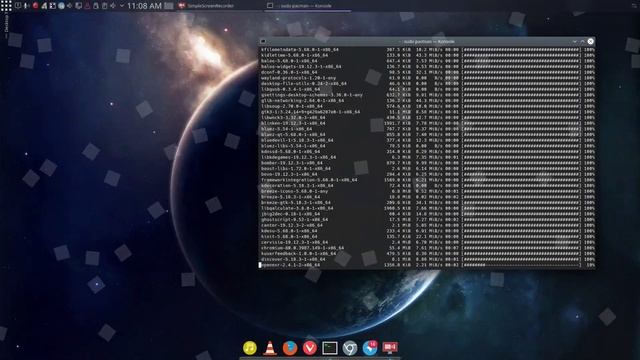Launch the yellow music player dock icon
Screen dimensions: 640x360
coord(250,348)
